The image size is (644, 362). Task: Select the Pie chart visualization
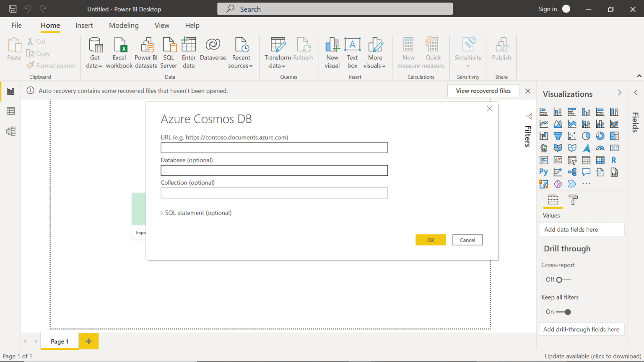click(x=586, y=136)
